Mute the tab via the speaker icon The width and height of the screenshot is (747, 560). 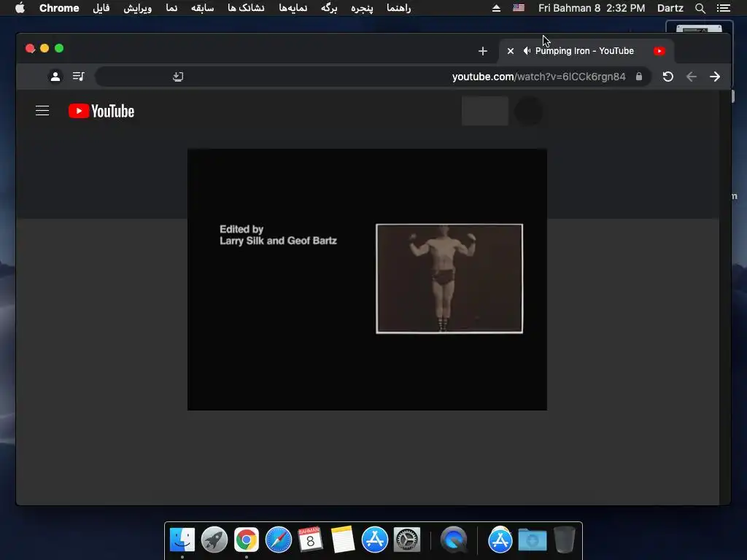tap(527, 51)
